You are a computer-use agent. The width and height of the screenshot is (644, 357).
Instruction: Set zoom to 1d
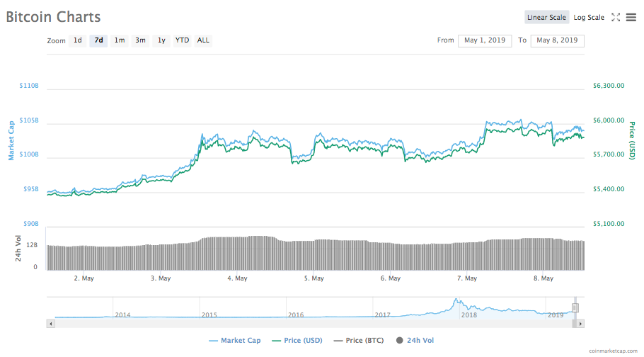pyautogui.click(x=78, y=40)
